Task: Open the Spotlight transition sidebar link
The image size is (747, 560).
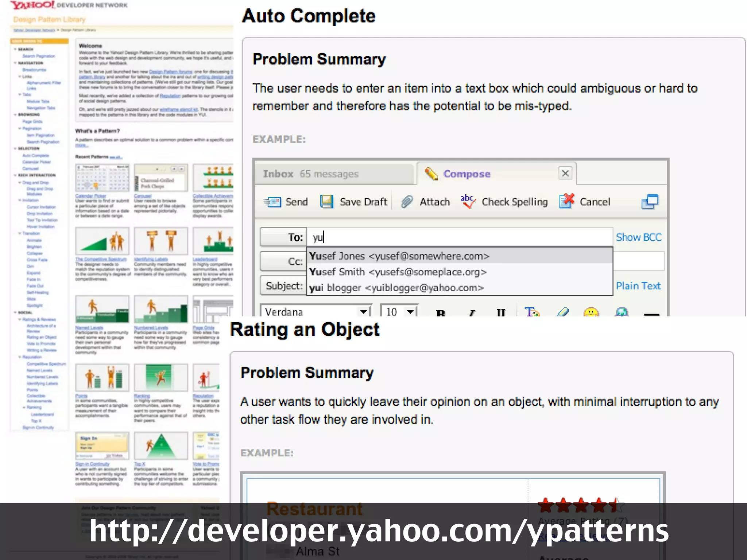Action: pos(34,306)
